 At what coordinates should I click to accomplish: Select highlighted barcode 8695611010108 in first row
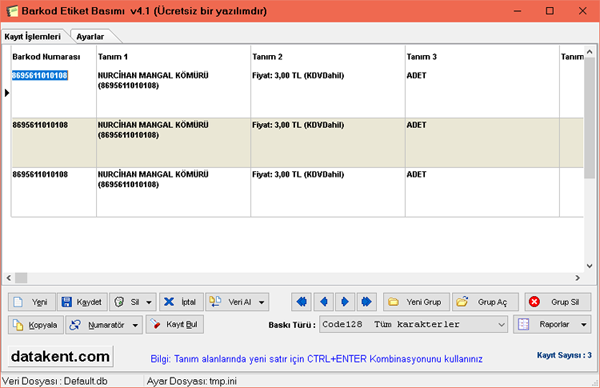point(40,75)
